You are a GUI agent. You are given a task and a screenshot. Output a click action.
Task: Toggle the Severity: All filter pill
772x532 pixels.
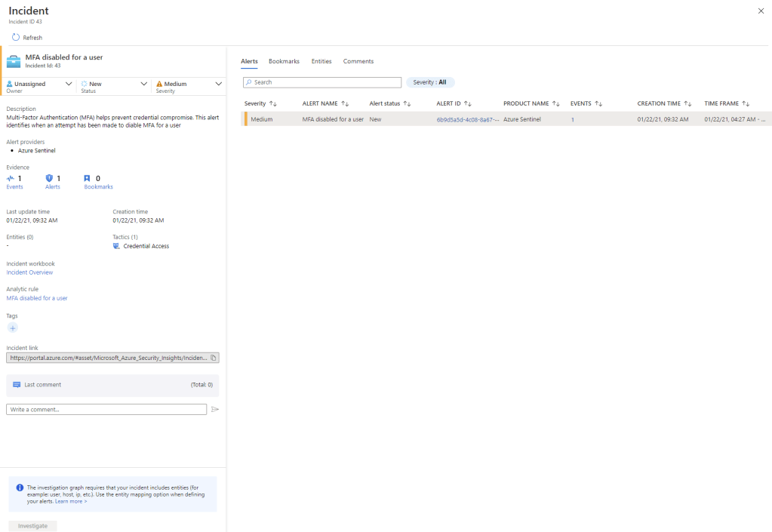coord(430,82)
